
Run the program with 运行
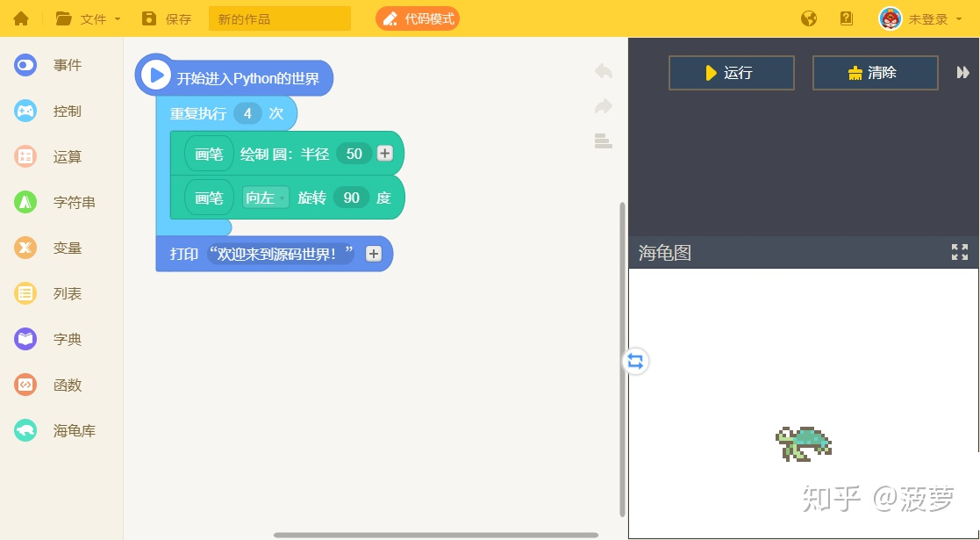(731, 73)
